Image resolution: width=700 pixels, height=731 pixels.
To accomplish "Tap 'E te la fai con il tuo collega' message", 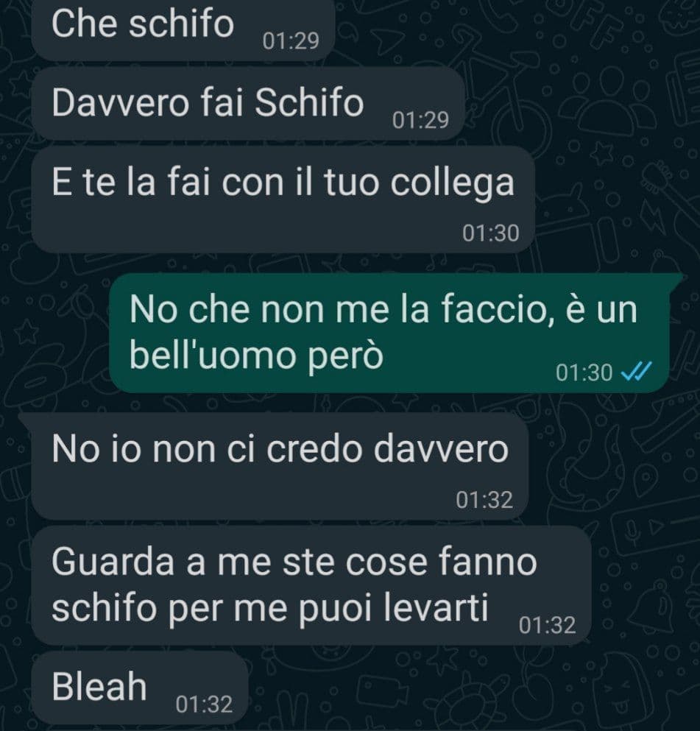I will coord(283,199).
